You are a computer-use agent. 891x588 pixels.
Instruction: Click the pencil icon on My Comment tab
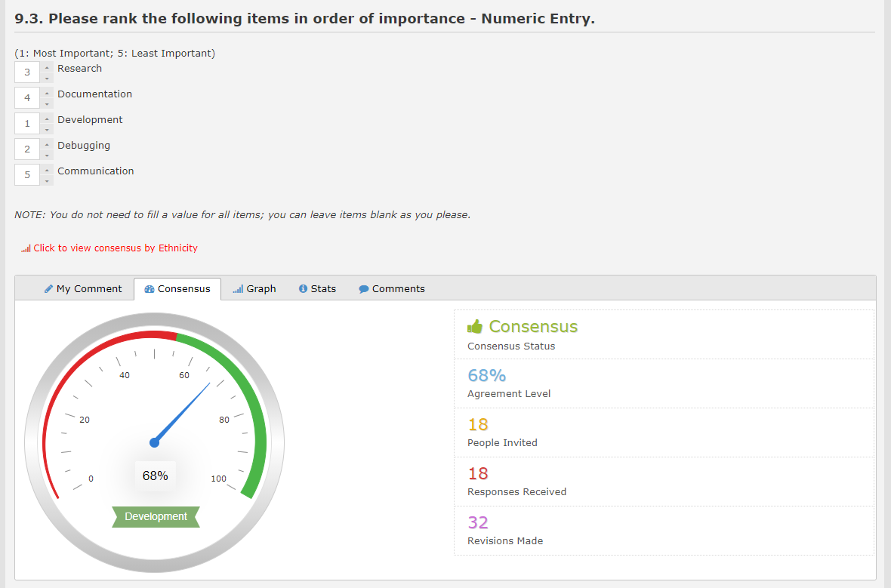[49, 289]
